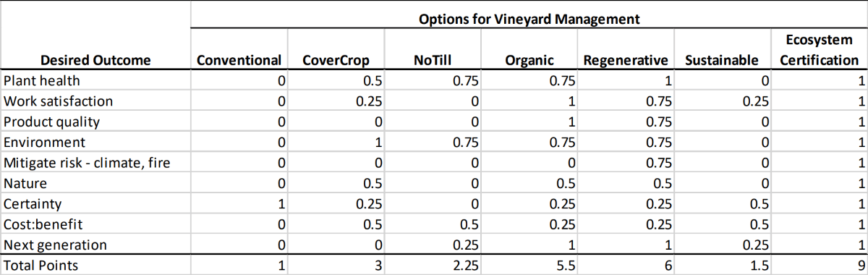
Task: Click the Regenerative column header
Action: (x=626, y=61)
